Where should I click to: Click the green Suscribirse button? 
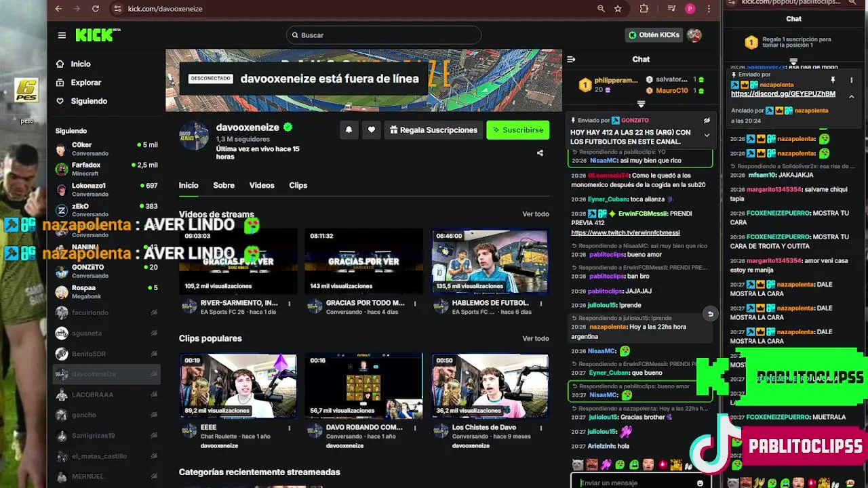[517, 130]
